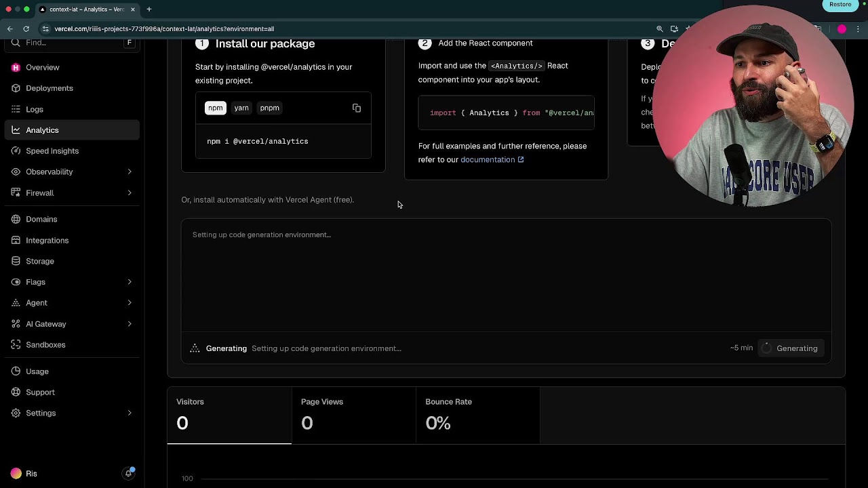Click the Sandboxes icon
The image size is (868, 488).
tap(16, 345)
